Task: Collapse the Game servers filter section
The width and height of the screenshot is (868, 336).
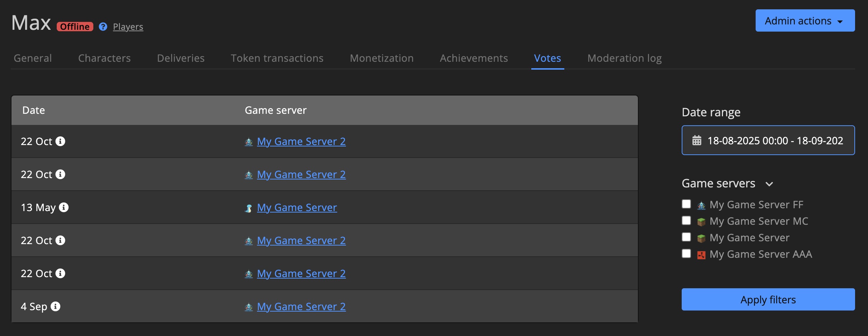Action: [x=770, y=184]
